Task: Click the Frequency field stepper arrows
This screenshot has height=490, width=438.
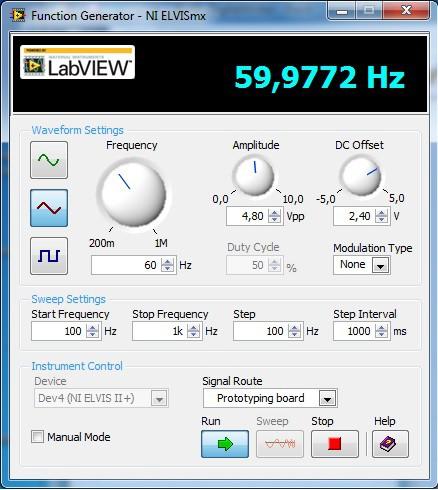Action: (167, 265)
